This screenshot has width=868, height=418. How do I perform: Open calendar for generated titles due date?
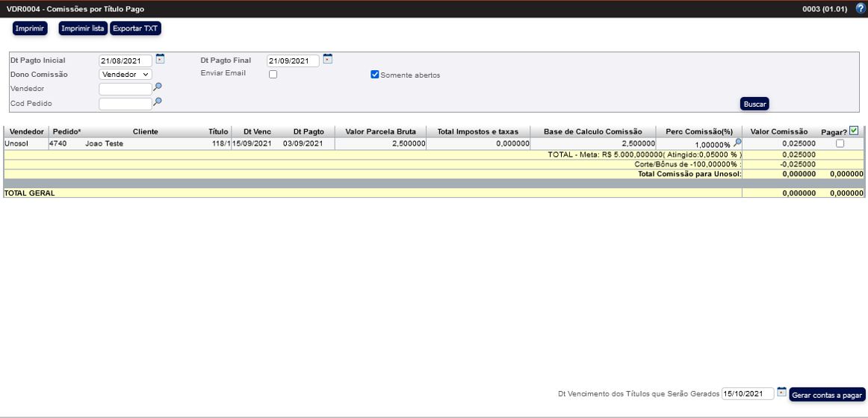pos(781,392)
